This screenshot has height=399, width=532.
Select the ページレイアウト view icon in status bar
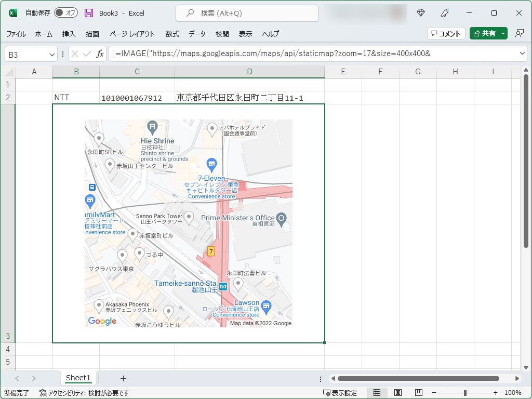click(397, 392)
